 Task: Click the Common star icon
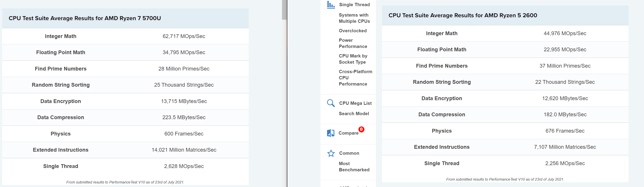coord(331,153)
